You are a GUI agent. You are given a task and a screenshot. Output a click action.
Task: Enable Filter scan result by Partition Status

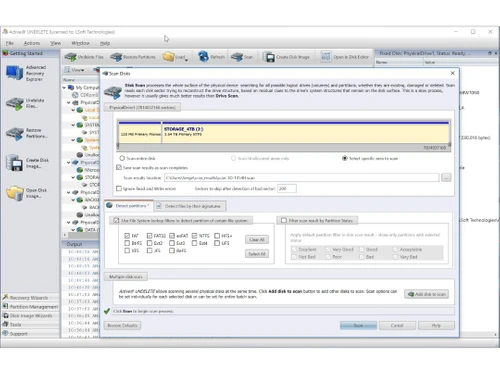[284, 220]
